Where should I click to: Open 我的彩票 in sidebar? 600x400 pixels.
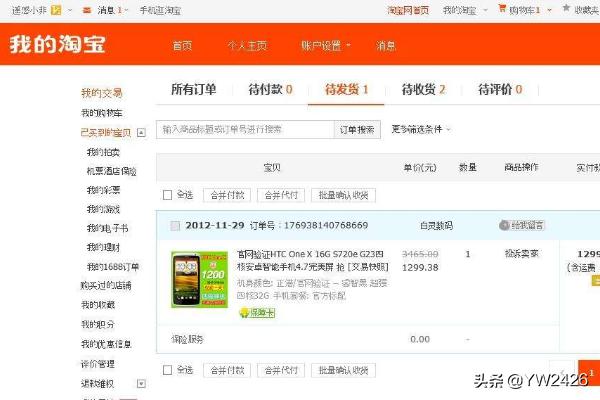click(x=103, y=190)
